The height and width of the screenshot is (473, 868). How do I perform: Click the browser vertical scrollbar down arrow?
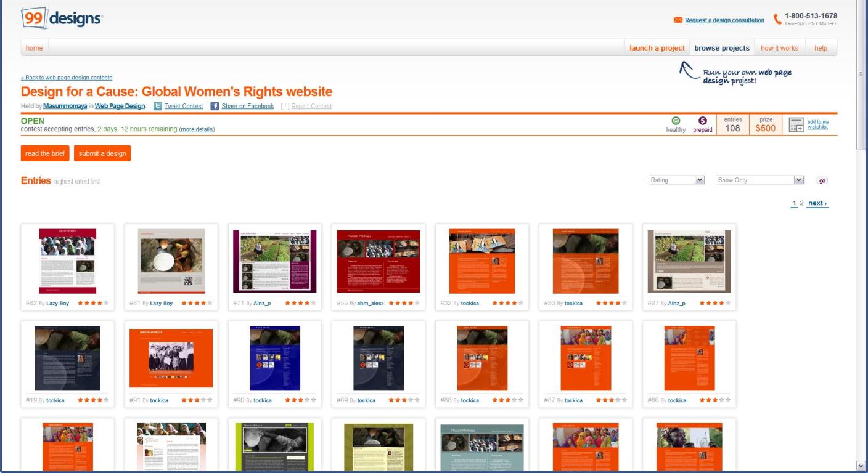point(862,466)
